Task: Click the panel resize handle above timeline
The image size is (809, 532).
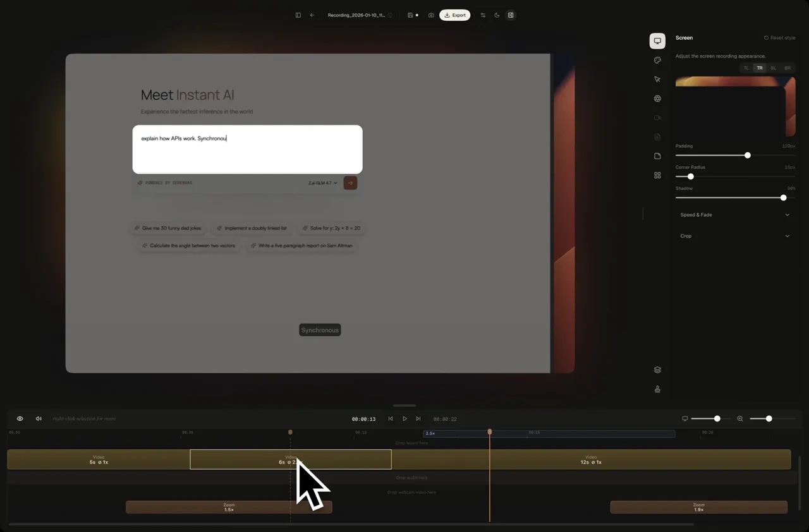Action: (x=404, y=406)
